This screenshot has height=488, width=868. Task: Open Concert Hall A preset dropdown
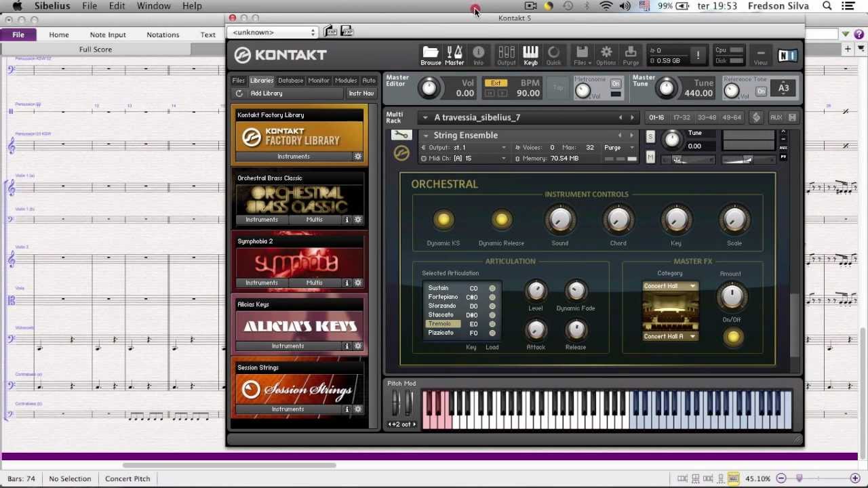click(x=670, y=336)
